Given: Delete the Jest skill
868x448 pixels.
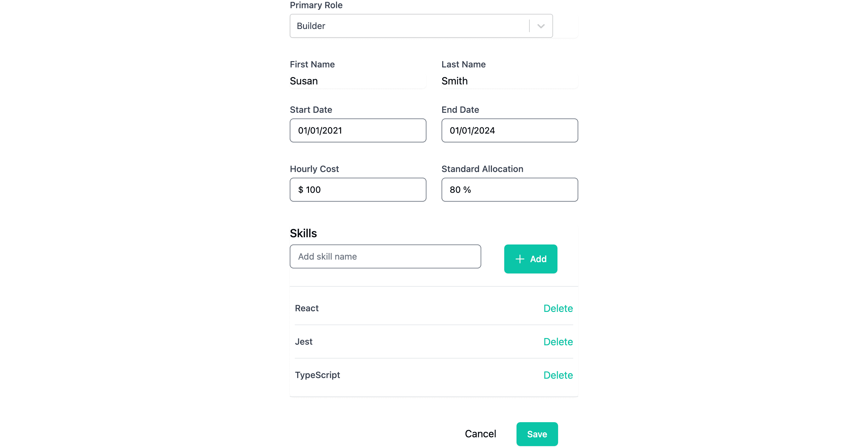Looking at the screenshot, I should pyautogui.click(x=558, y=342).
